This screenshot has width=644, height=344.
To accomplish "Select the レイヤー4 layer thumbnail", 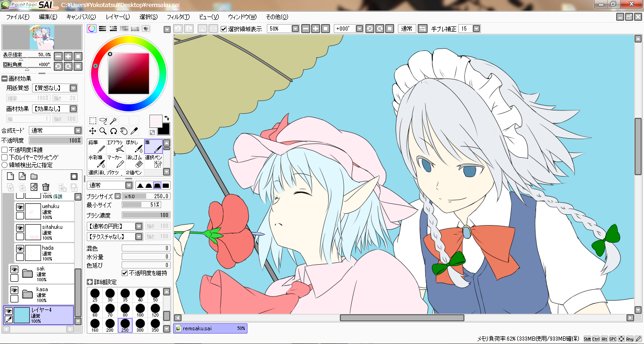I will pyautogui.click(x=22, y=315).
